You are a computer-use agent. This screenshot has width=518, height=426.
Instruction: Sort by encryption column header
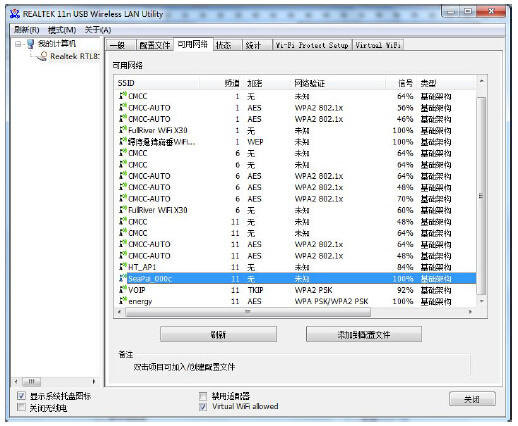click(x=267, y=83)
